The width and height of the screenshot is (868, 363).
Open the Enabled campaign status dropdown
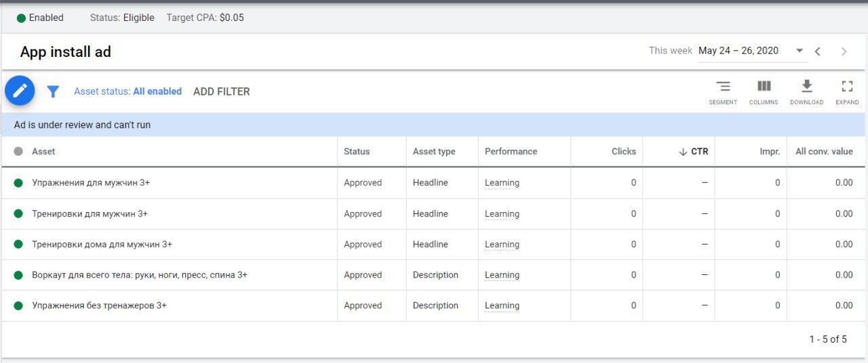(41, 18)
